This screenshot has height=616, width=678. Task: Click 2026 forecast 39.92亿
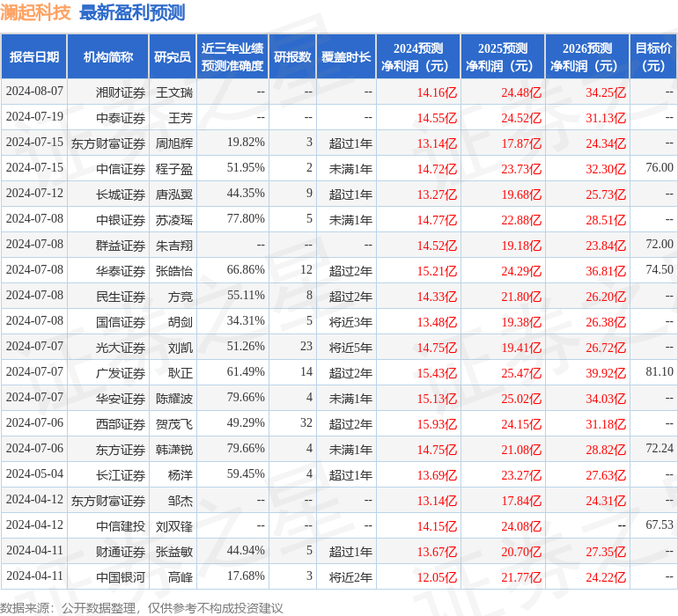pyautogui.click(x=606, y=373)
